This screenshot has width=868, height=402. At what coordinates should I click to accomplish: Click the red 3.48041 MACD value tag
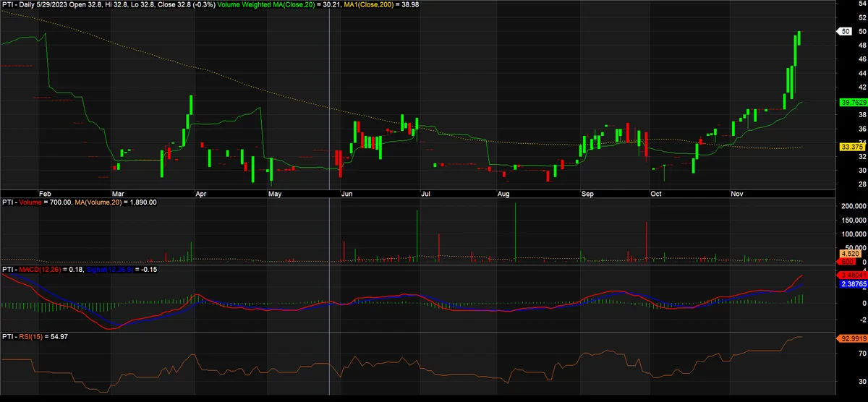pos(852,275)
